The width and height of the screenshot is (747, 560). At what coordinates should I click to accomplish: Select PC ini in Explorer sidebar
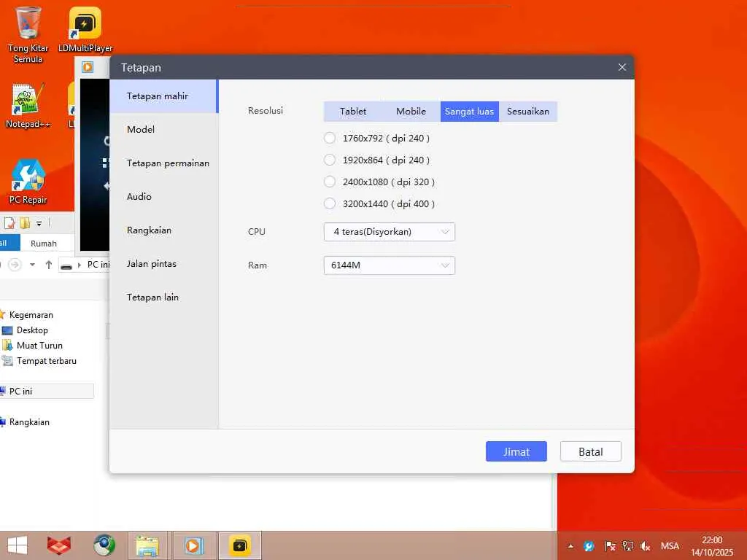tap(47, 391)
